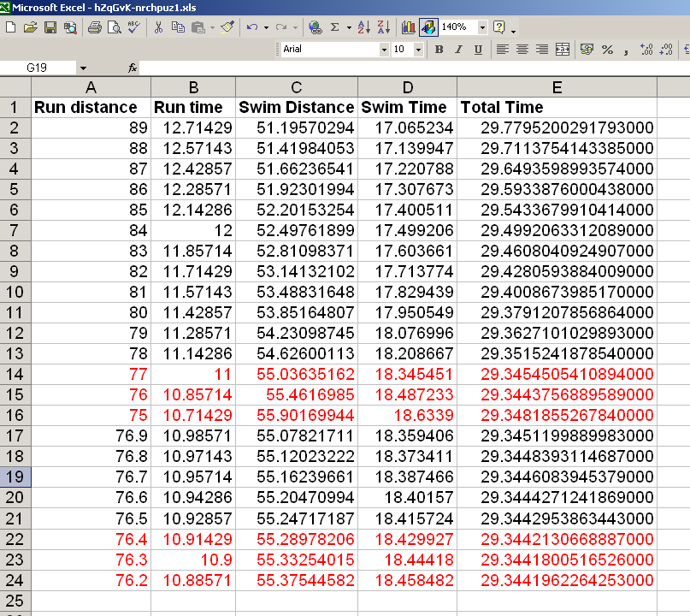Click inside the formula bar

(410, 68)
